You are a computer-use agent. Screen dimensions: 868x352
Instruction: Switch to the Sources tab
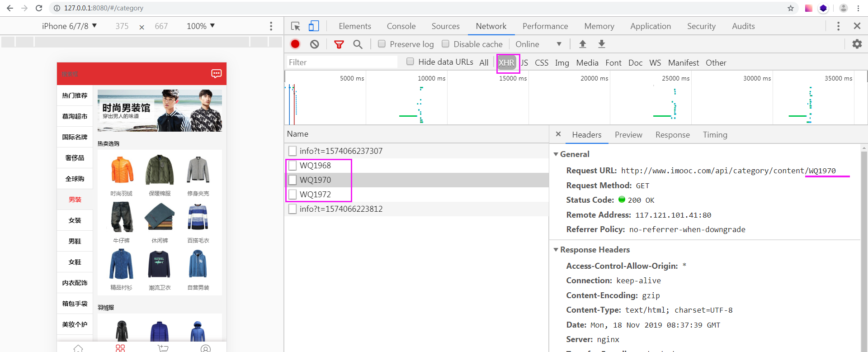[445, 26]
